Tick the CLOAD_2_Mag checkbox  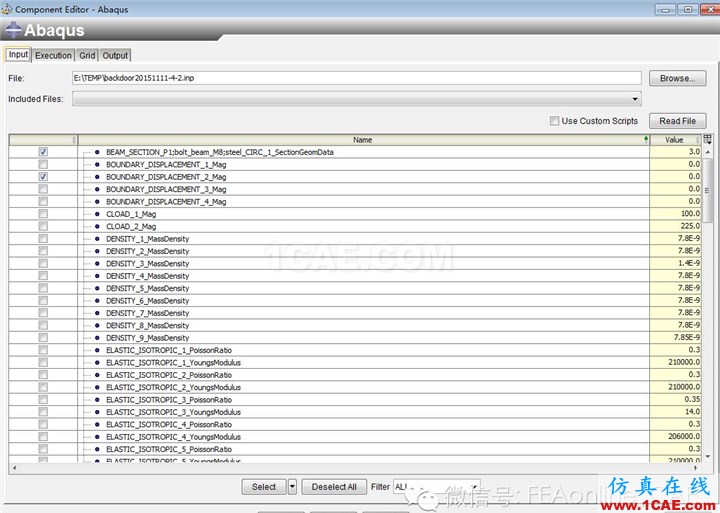(x=43, y=226)
